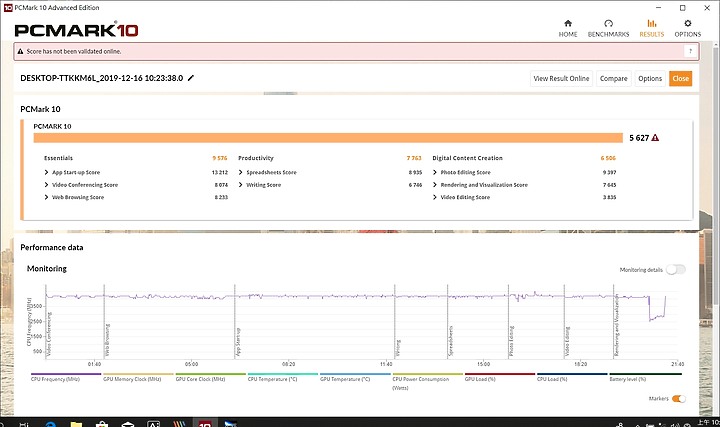The image size is (720, 427).
Task: Click the Productivity score 7 763
Action: click(414, 158)
